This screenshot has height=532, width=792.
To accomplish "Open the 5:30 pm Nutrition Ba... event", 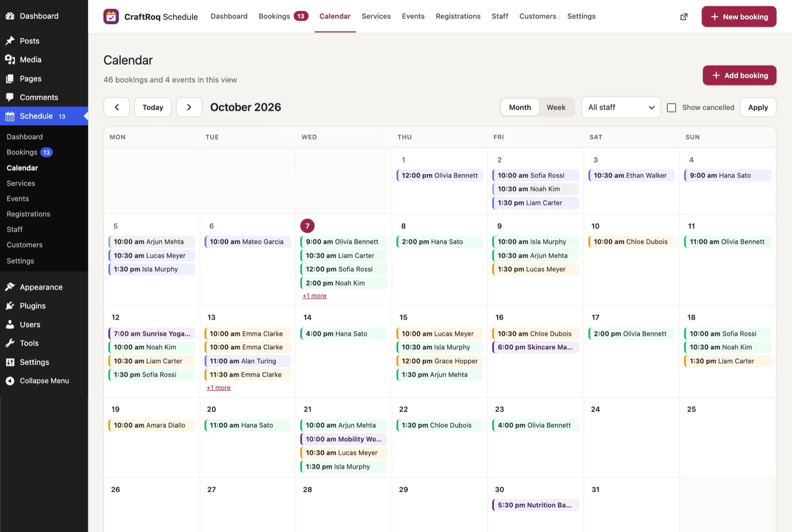I will 536,505.
